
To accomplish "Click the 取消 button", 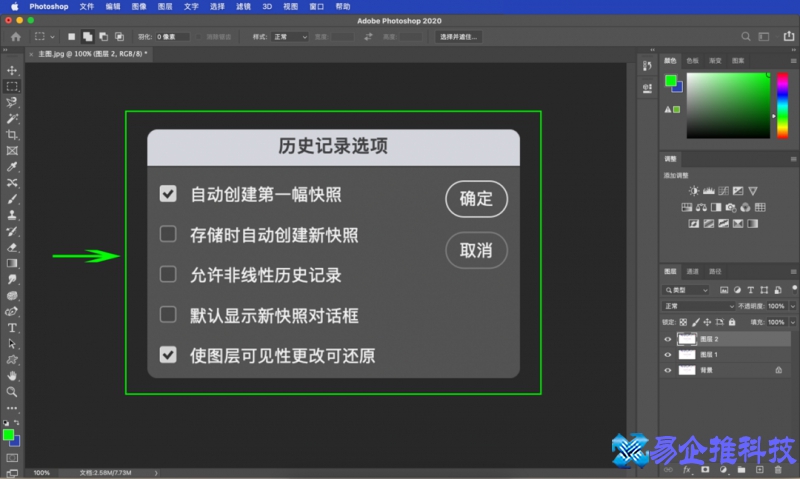I will 476,250.
